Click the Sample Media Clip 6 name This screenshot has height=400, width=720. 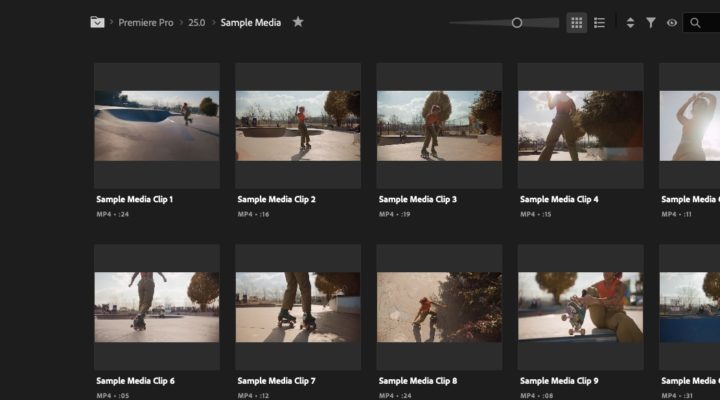[135, 381]
